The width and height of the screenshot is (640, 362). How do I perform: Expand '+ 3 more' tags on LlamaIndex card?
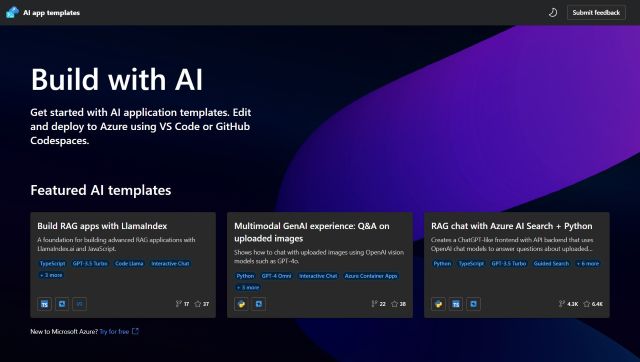click(51, 275)
